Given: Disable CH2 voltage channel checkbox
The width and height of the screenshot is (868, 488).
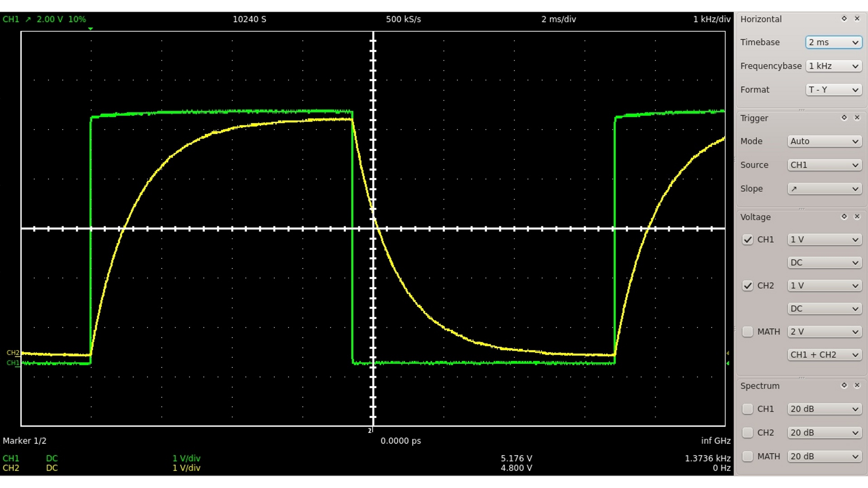Looking at the screenshot, I should (747, 286).
